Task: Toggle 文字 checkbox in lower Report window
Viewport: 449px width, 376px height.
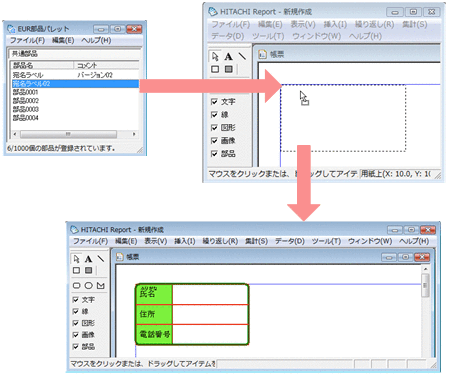Action: (76, 300)
